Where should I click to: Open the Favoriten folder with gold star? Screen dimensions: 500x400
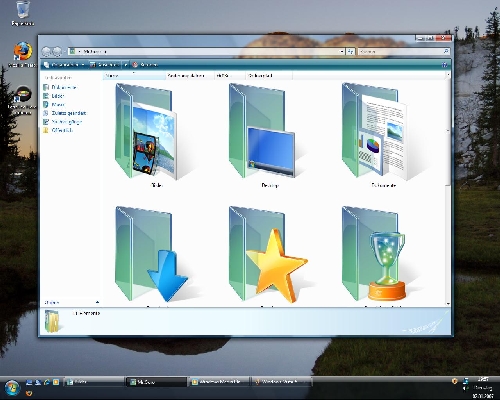coord(268,254)
